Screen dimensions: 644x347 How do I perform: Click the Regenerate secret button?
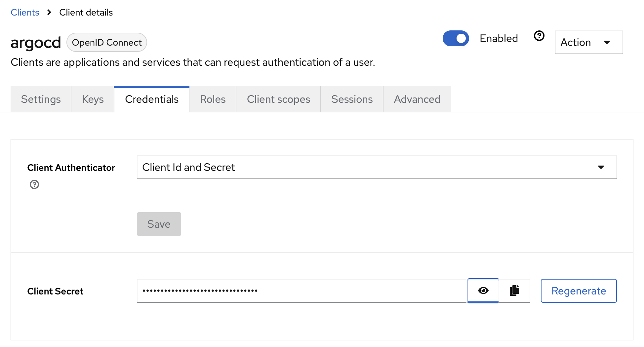click(x=579, y=291)
